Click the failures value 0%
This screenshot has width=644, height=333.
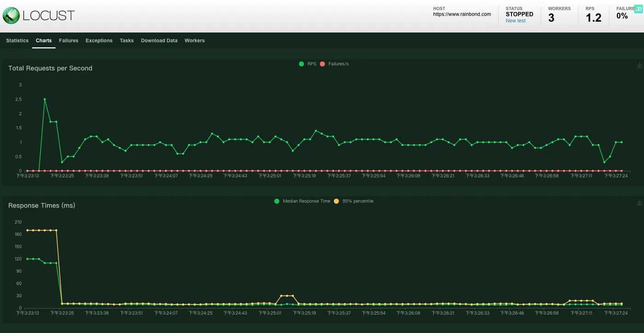tap(622, 16)
